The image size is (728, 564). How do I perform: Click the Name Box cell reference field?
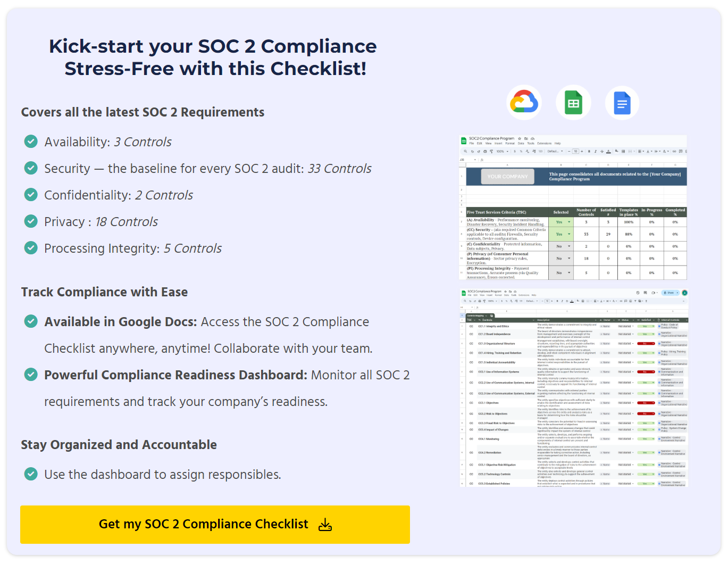tap(463, 159)
